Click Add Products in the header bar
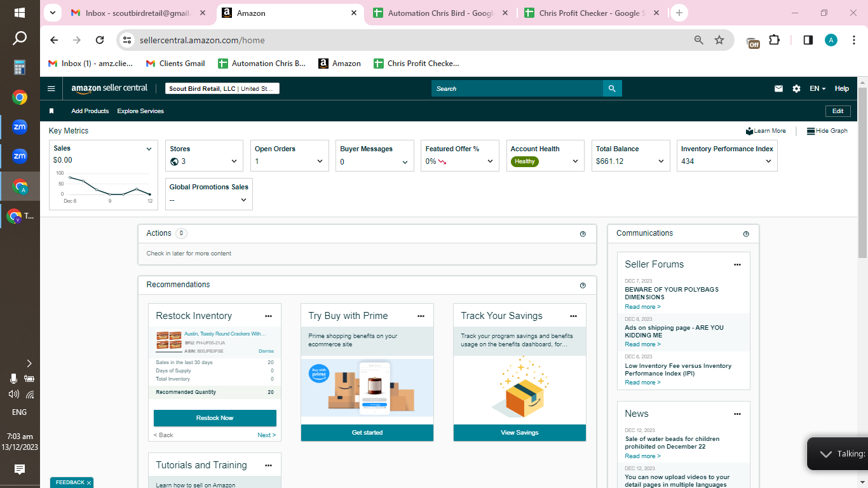The width and height of the screenshot is (868, 488). (x=90, y=111)
